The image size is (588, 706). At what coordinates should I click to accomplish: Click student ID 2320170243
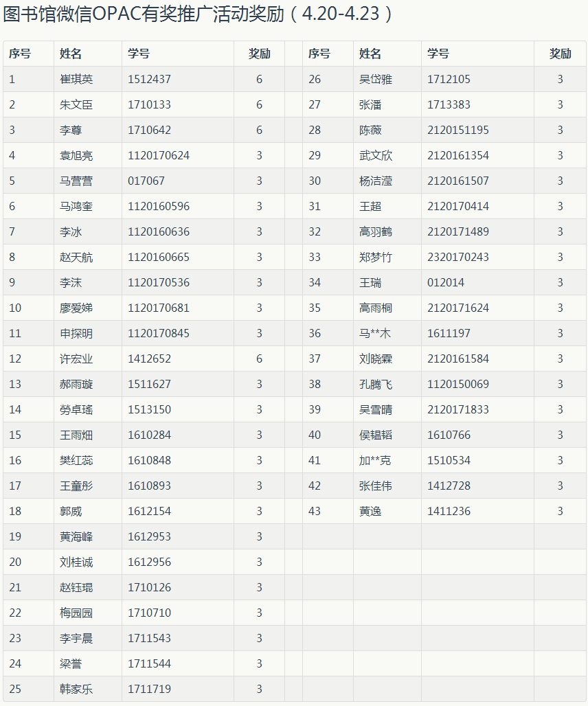[x=458, y=257]
